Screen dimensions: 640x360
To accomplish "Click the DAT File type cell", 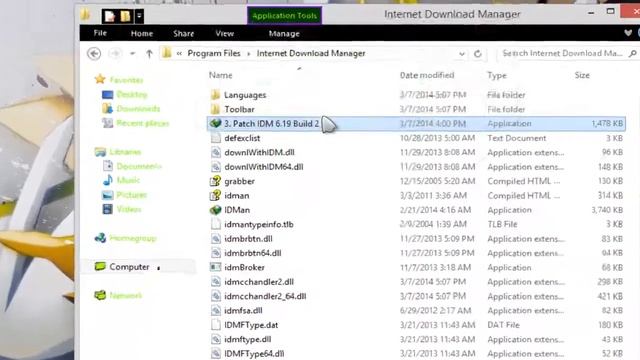I will pyautogui.click(x=503, y=325).
